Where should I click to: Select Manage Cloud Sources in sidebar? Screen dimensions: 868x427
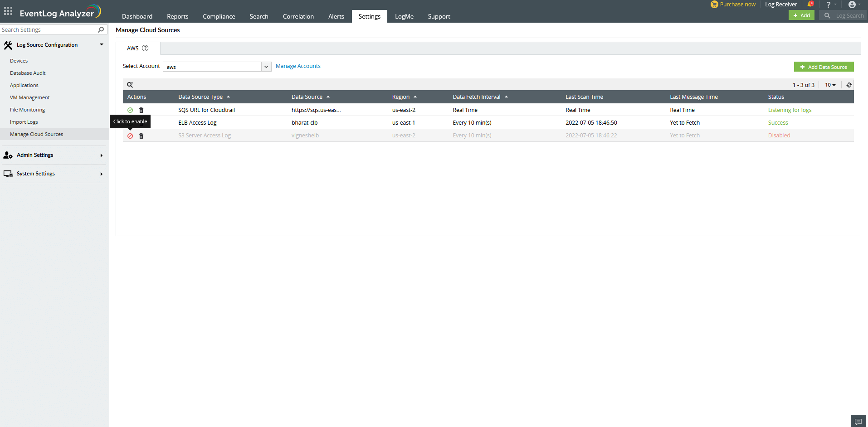(36, 134)
